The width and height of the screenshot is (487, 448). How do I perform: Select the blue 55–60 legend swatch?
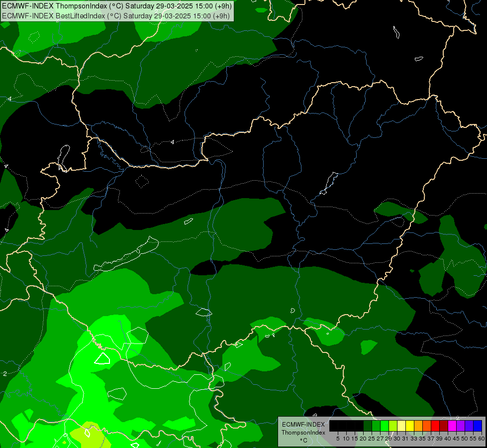pos(478,426)
